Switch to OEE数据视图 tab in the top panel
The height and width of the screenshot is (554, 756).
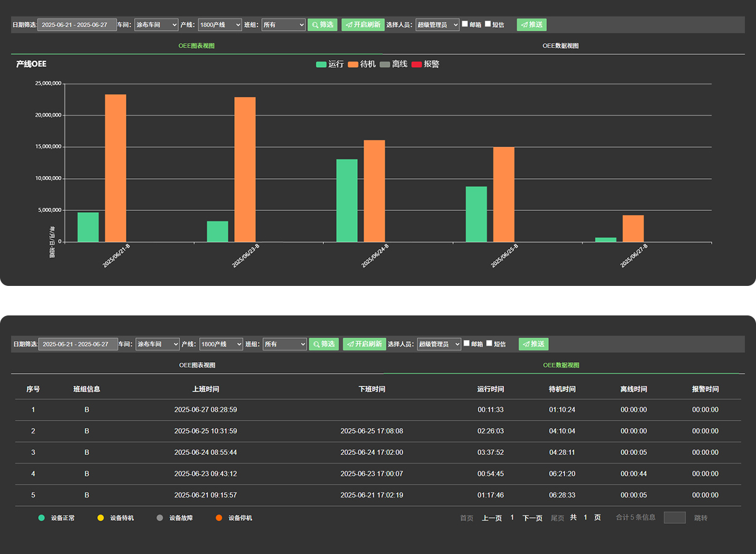[x=560, y=46]
